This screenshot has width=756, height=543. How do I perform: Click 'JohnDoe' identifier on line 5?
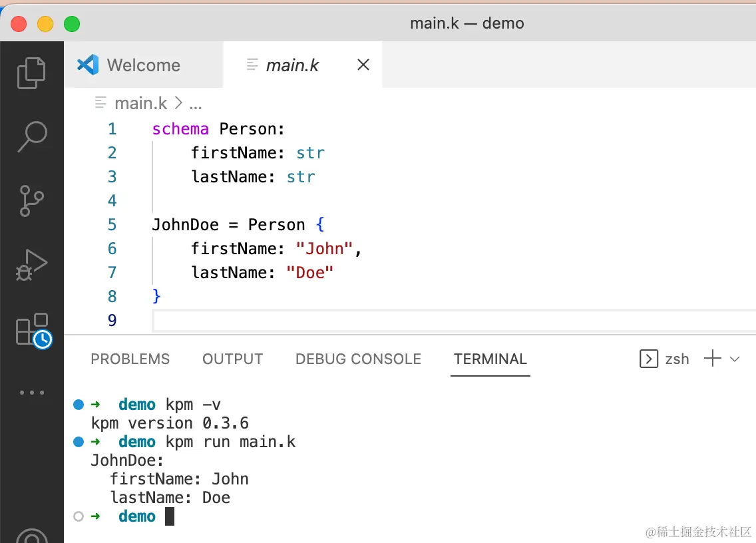coord(185,225)
